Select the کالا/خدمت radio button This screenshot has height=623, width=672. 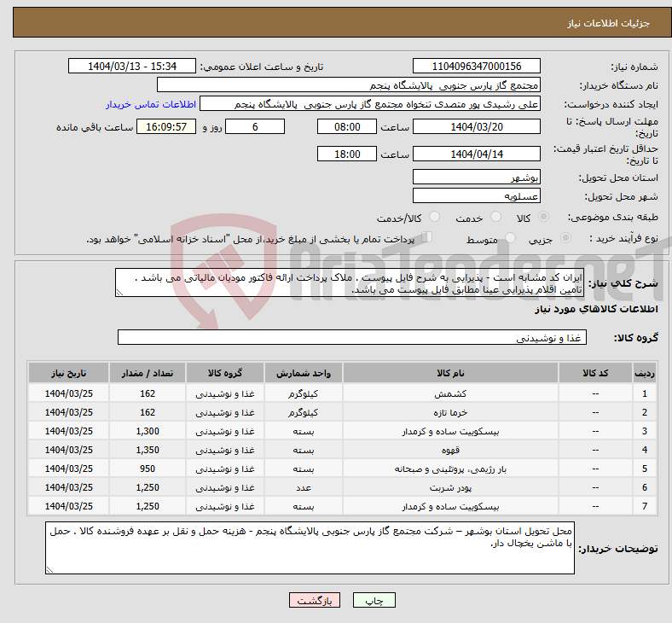pyautogui.click(x=434, y=217)
